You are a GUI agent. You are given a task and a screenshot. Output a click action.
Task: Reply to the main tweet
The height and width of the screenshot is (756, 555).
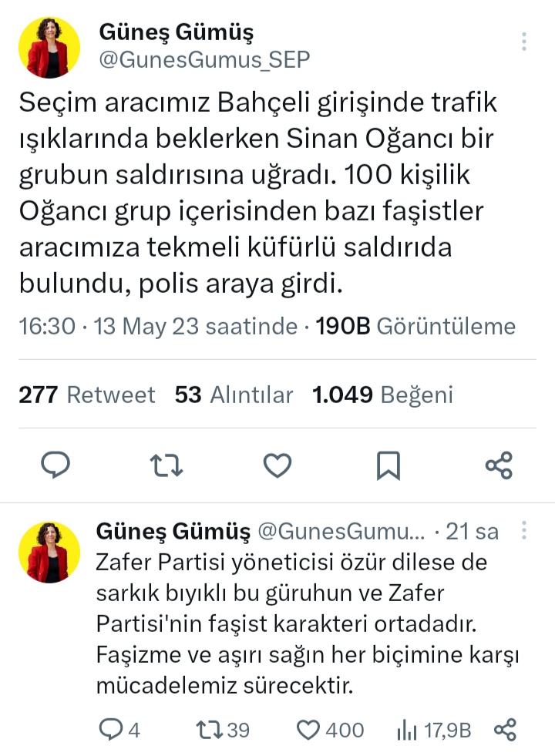pos(55,465)
